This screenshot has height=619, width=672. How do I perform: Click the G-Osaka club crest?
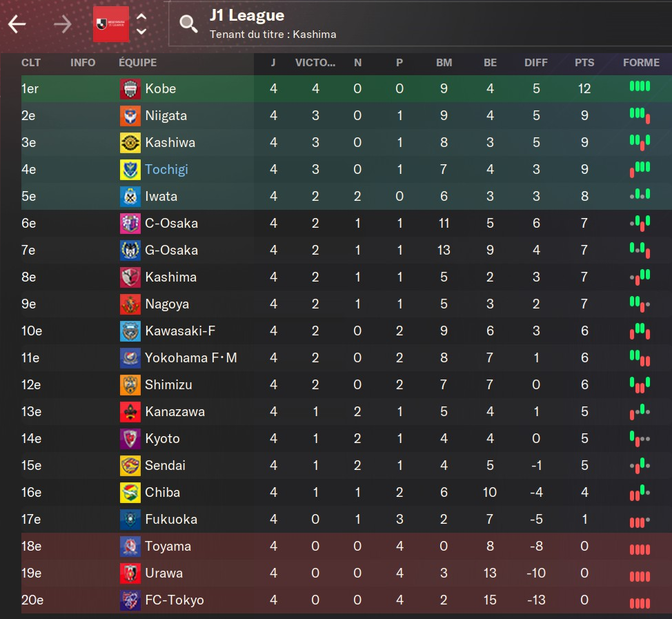coord(130,250)
